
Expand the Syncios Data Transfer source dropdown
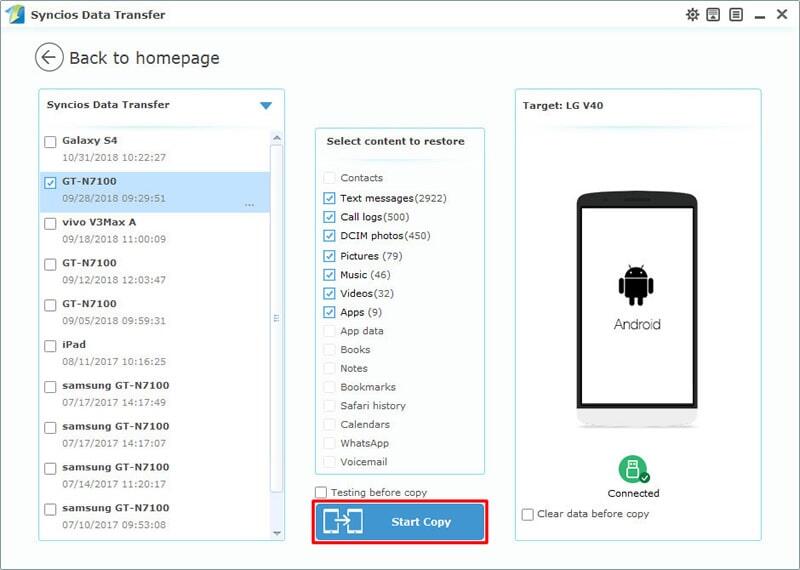(266, 106)
